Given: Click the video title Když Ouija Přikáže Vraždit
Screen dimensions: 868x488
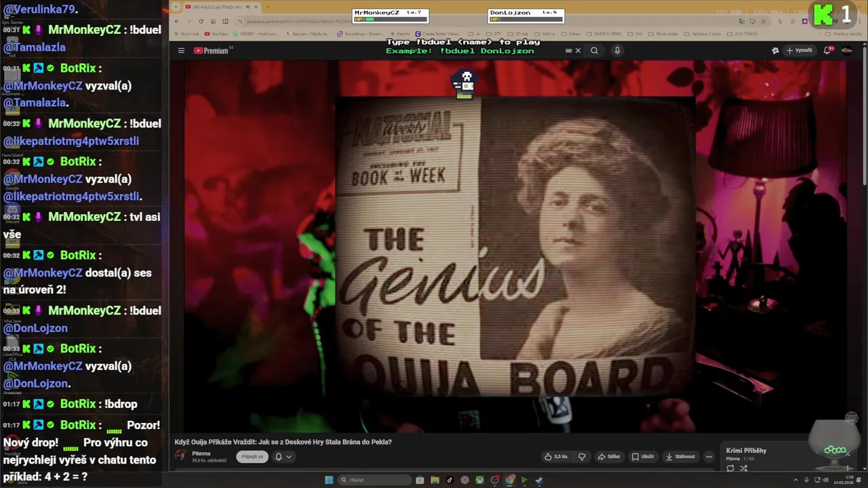Looking at the screenshot, I should click(x=283, y=442).
